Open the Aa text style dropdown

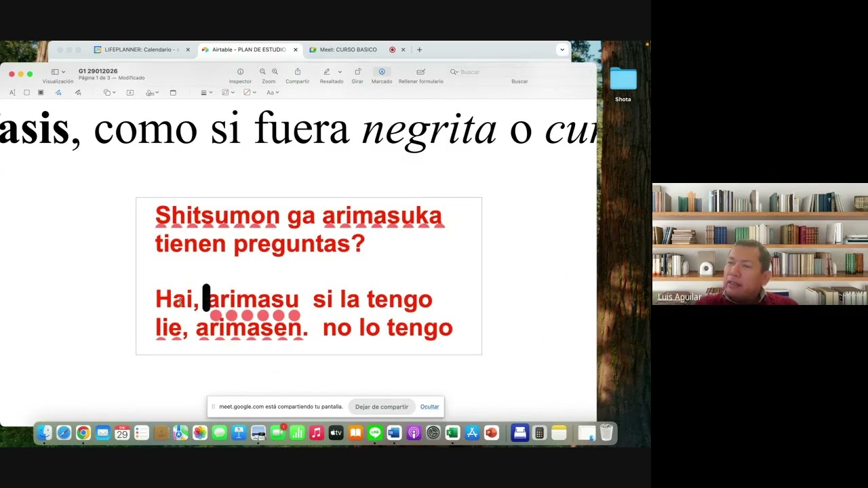(x=272, y=92)
